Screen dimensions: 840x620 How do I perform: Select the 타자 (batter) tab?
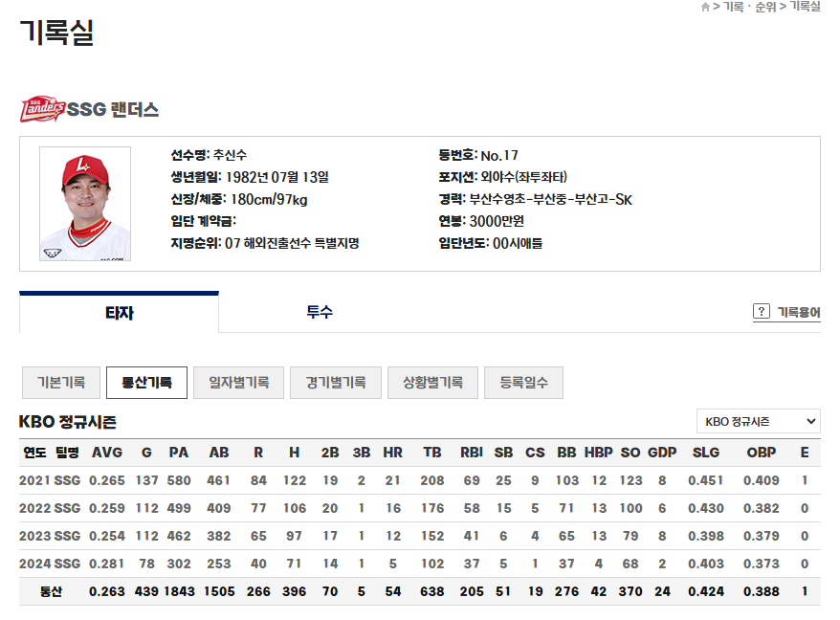tap(119, 311)
